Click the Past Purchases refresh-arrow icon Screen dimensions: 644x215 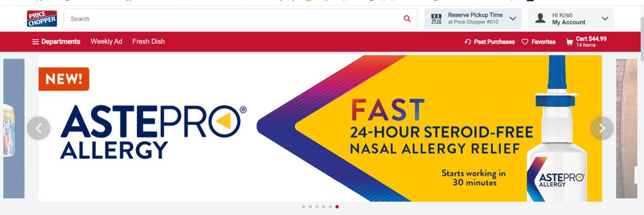point(468,42)
